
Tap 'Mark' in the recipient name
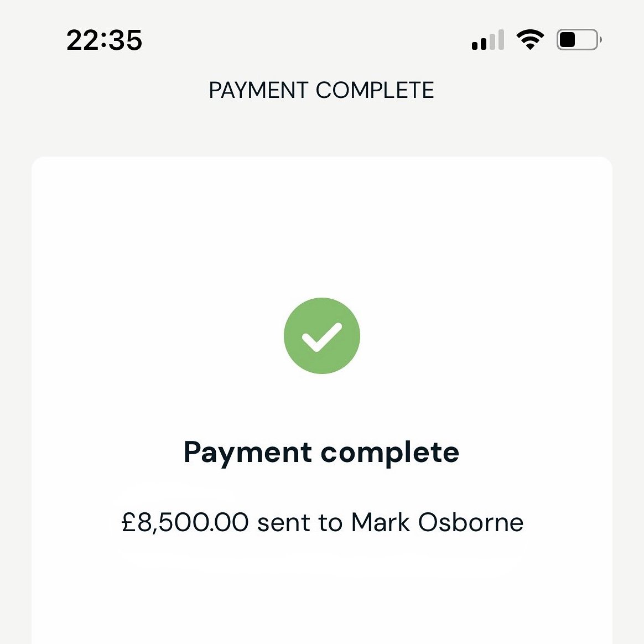click(x=381, y=523)
